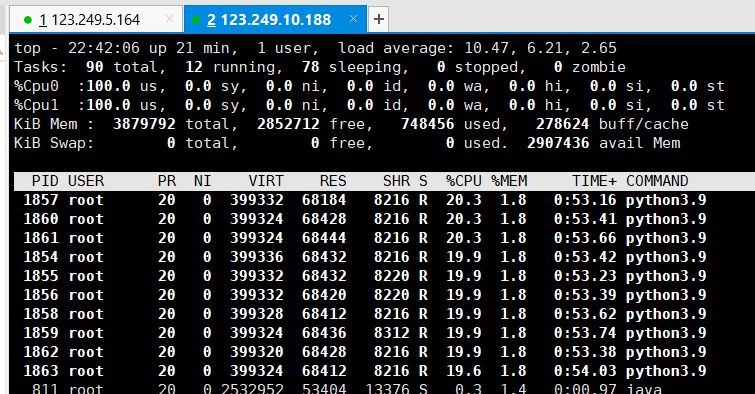Click the TIME+ column header
Screen dimensions: 755x394
point(594,181)
